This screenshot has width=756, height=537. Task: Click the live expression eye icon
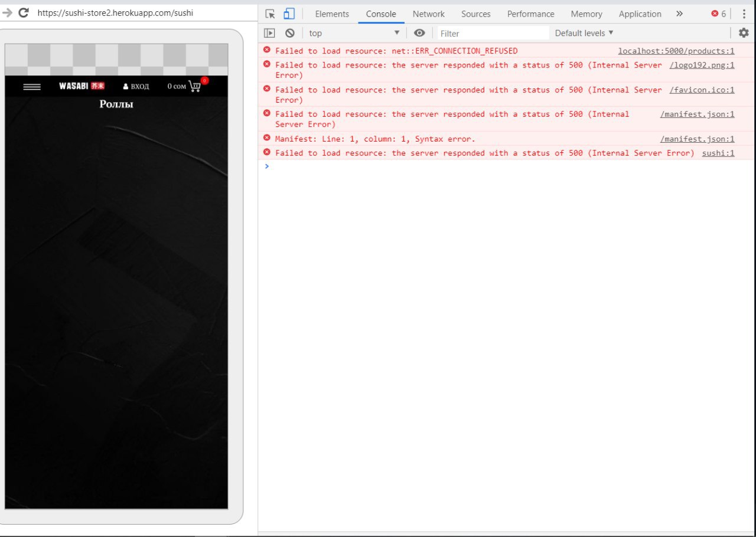[419, 33]
